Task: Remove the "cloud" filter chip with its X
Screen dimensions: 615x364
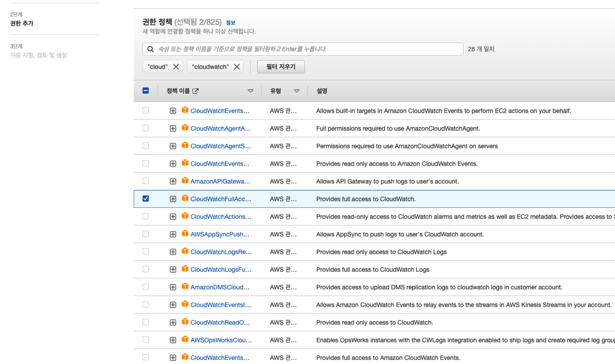Action: pyautogui.click(x=176, y=67)
